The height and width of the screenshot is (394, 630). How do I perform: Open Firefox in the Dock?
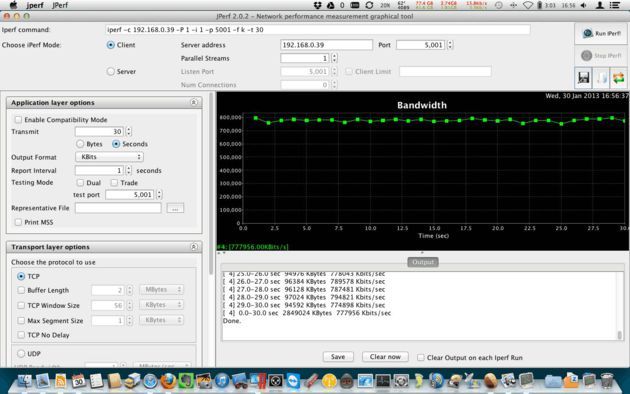168,380
